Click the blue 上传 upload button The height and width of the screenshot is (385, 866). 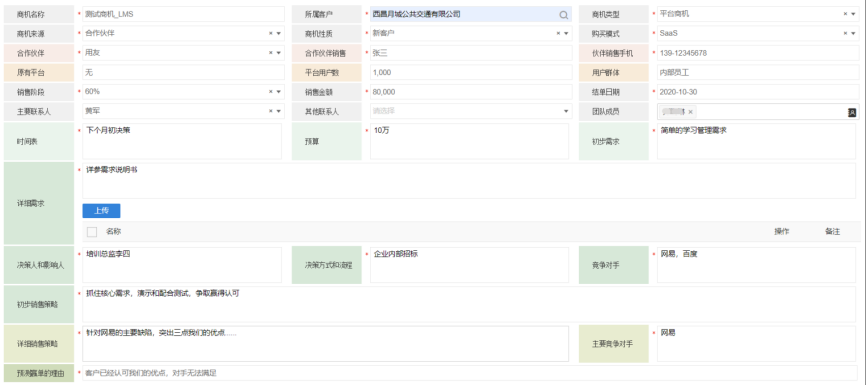101,210
